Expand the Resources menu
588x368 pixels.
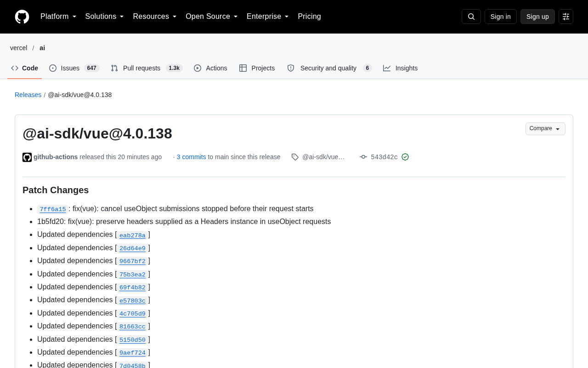(155, 17)
